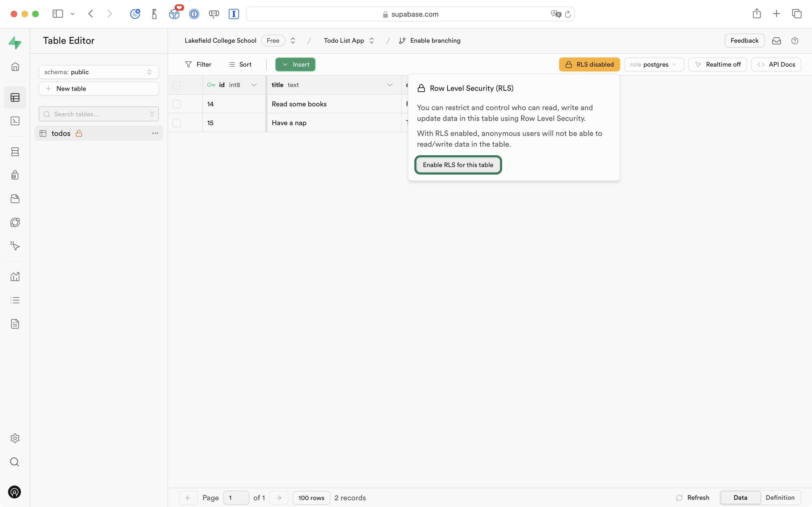
Task: Open Storage folder icon in sidebar
Action: point(15,199)
